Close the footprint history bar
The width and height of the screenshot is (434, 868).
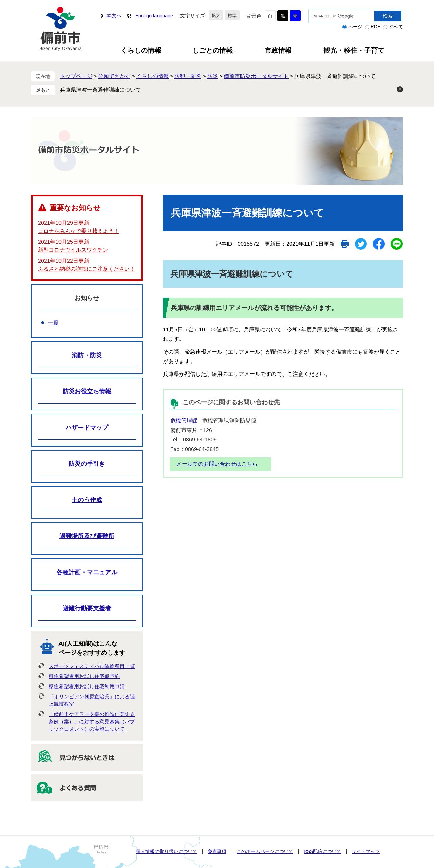pos(400,89)
